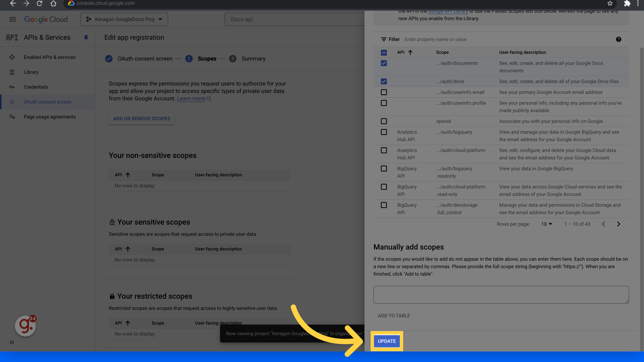Screen dimensions: 644x362
Task: Toggle the select-all scopes header checkbox
Action: [x=384, y=53]
